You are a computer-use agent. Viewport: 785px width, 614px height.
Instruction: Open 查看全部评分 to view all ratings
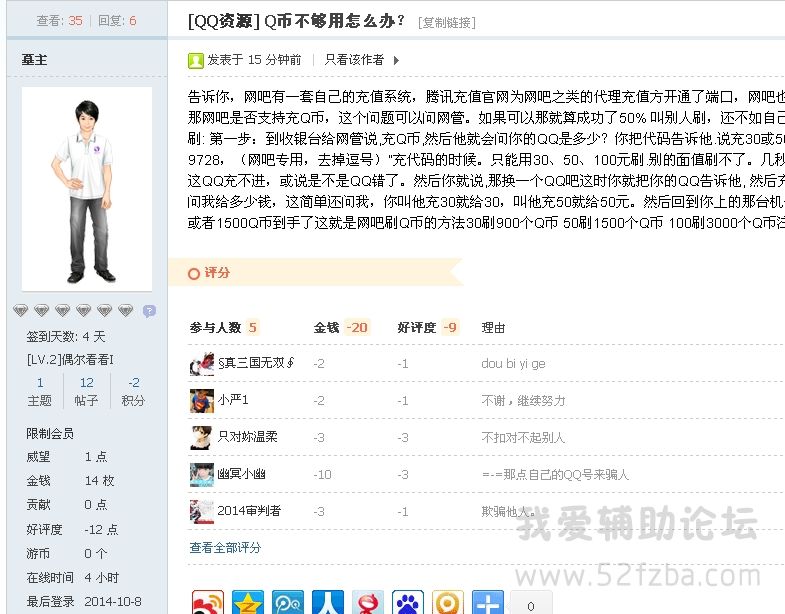tap(225, 547)
